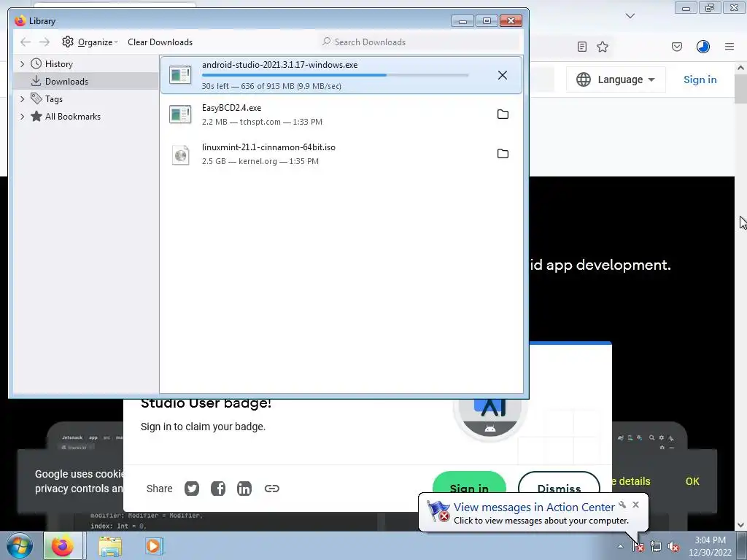This screenshot has width=747, height=560.
Task: Open the Organize menu
Action: 90,42
